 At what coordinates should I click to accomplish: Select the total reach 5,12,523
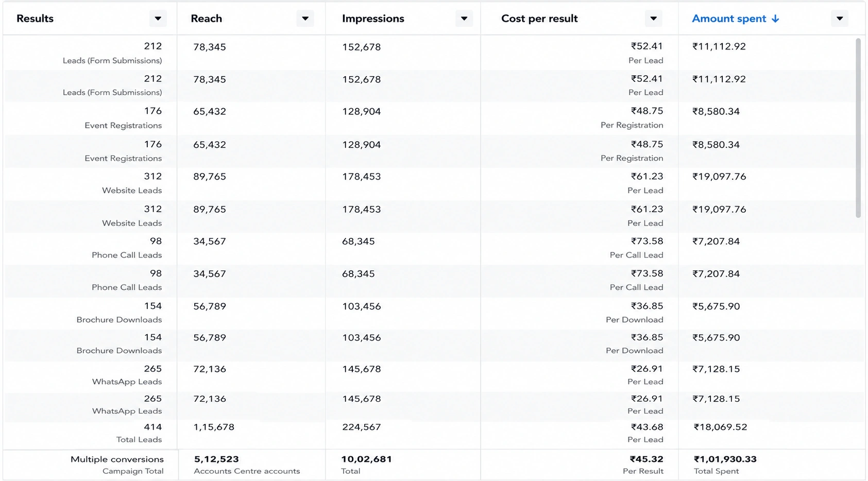click(216, 459)
